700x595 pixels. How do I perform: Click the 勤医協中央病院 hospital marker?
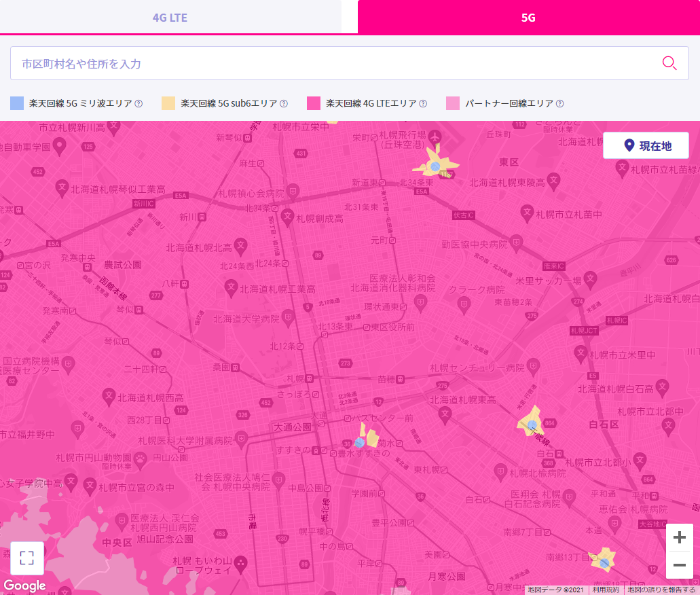516,243
